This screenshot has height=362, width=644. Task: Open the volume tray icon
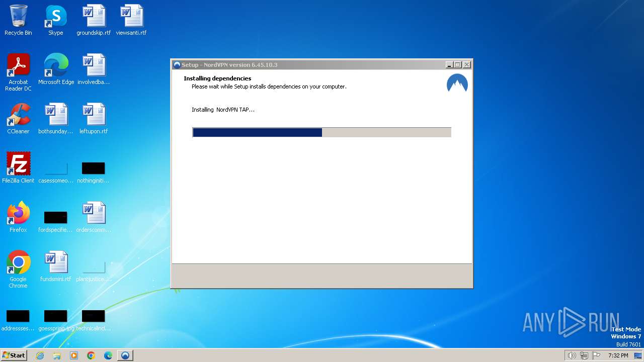(572, 355)
